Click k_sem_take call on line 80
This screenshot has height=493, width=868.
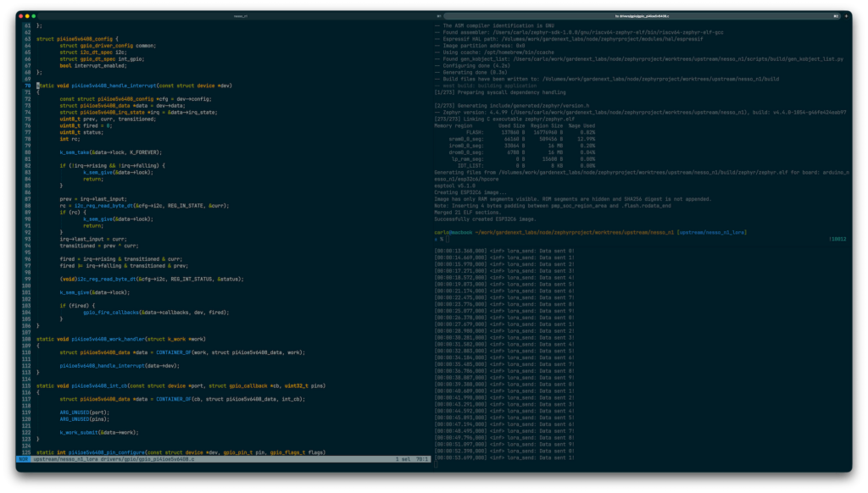tap(111, 152)
